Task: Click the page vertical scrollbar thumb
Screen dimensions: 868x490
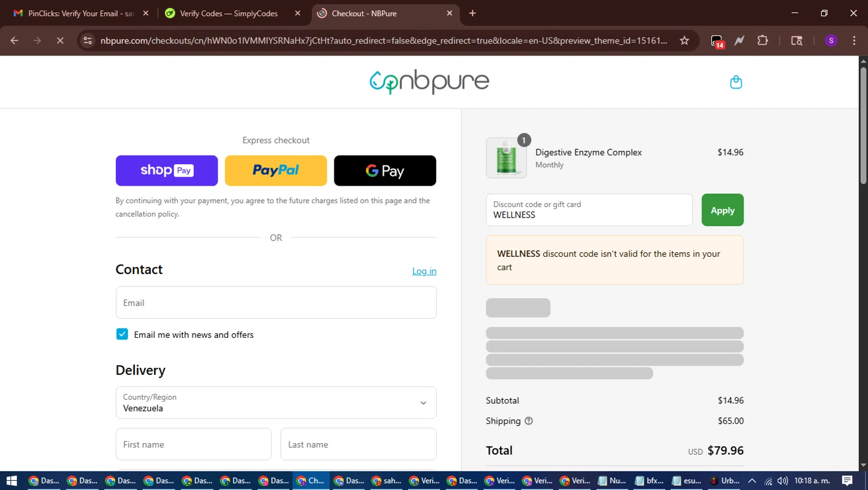Action: (863, 126)
